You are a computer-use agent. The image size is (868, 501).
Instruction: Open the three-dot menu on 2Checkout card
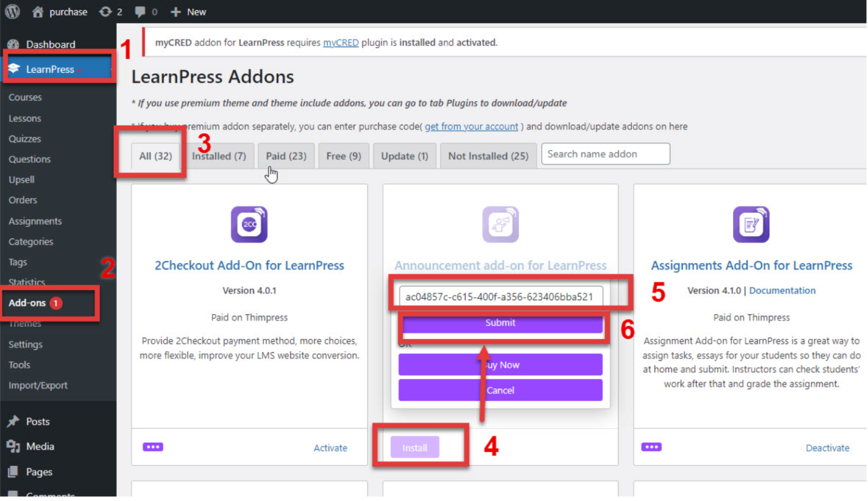click(153, 447)
